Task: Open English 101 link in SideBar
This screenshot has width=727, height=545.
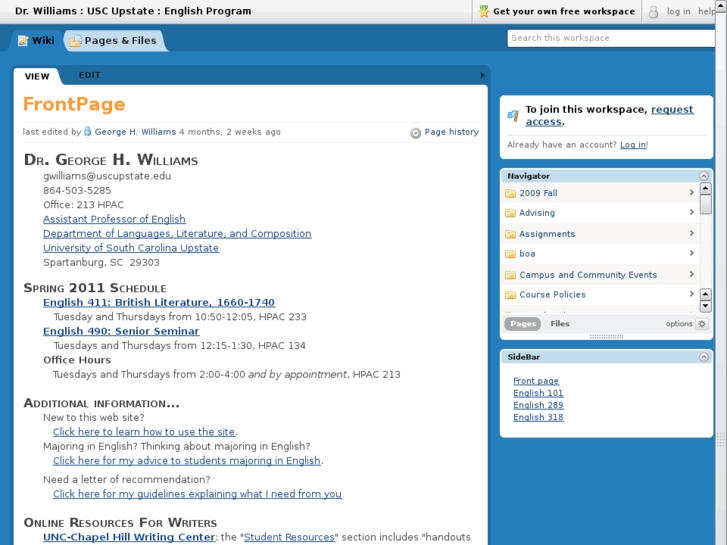Action: tap(538, 393)
